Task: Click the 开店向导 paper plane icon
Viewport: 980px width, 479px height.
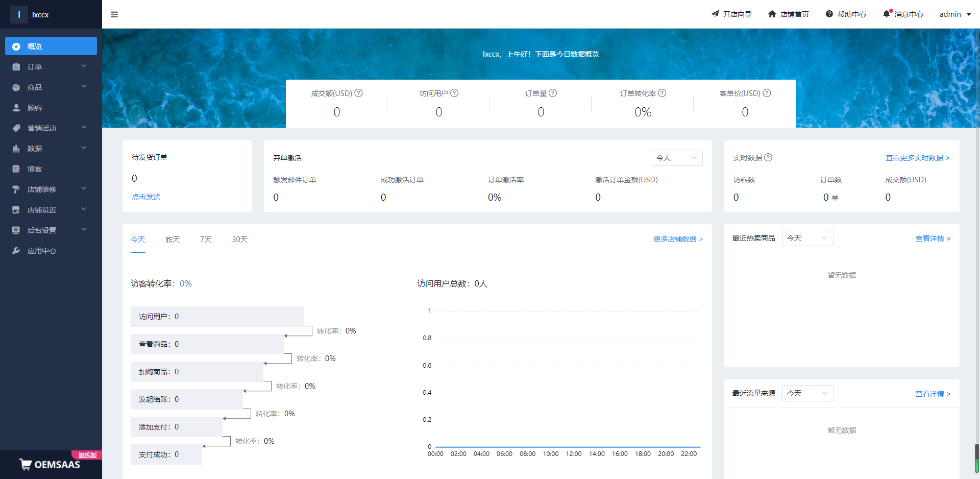Action: (715, 14)
